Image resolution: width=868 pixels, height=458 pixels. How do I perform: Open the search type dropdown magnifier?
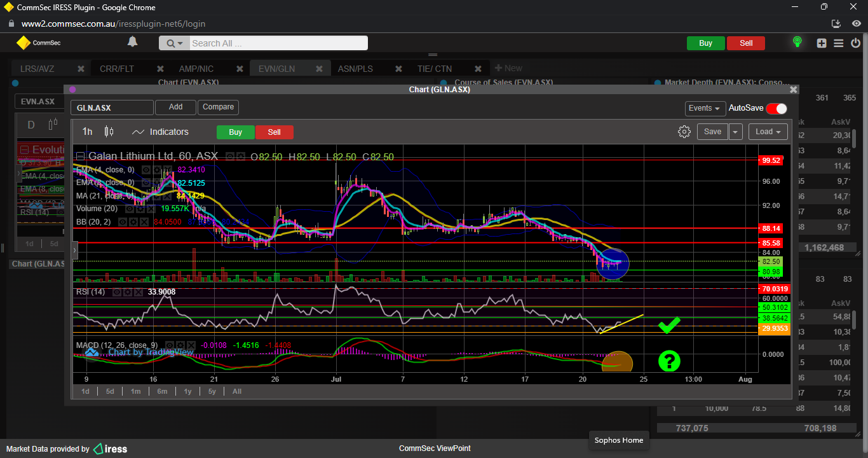(174, 43)
